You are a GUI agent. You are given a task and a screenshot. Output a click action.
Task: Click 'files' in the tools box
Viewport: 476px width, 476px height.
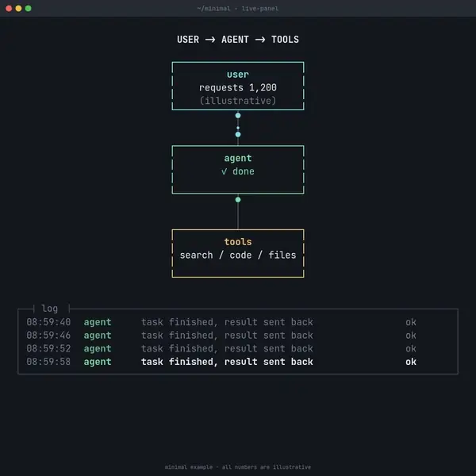(x=282, y=255)
